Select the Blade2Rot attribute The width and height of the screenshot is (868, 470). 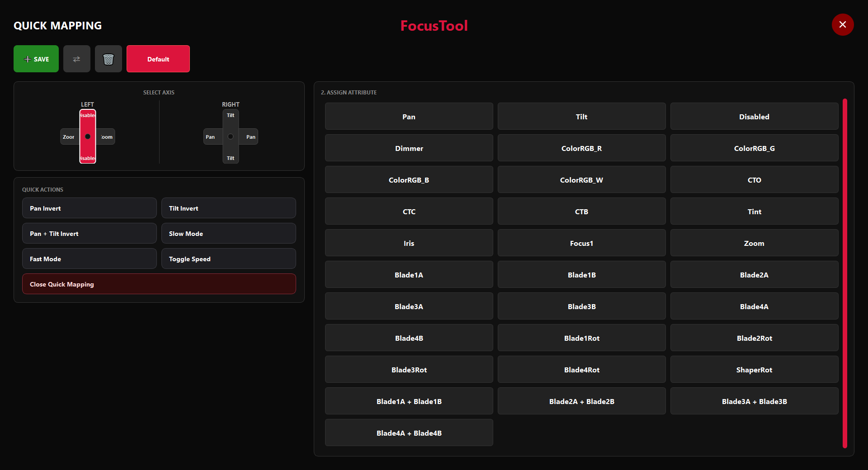click(x=755, y=338)
